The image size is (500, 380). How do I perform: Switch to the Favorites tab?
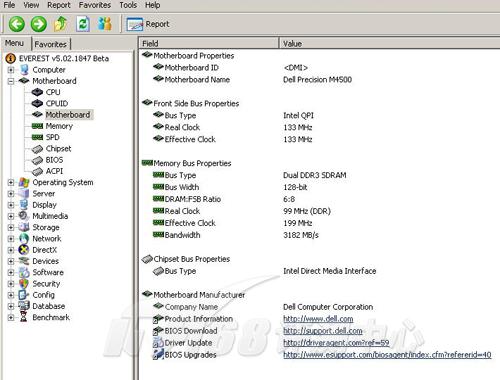(51, 44)
